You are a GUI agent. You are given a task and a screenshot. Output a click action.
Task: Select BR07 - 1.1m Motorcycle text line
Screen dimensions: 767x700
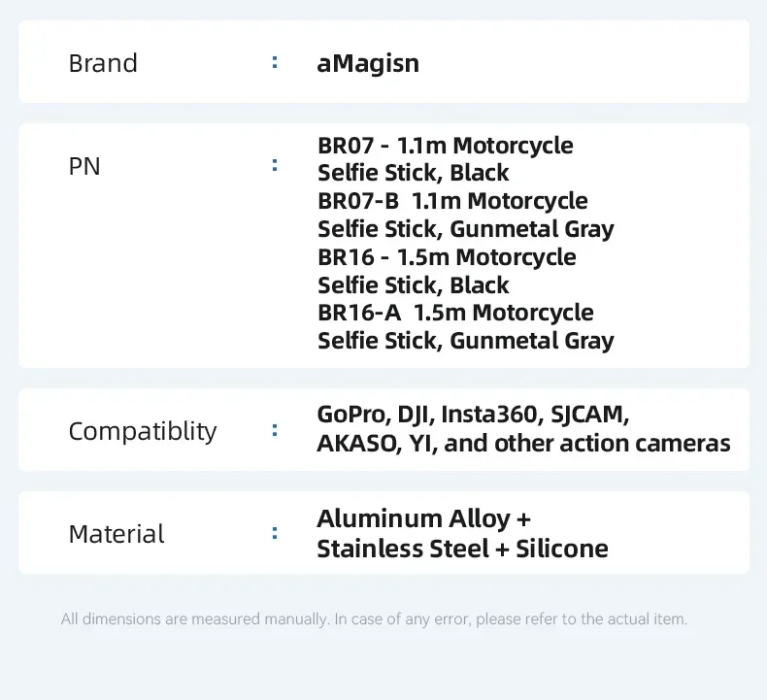tap(445, 146)
